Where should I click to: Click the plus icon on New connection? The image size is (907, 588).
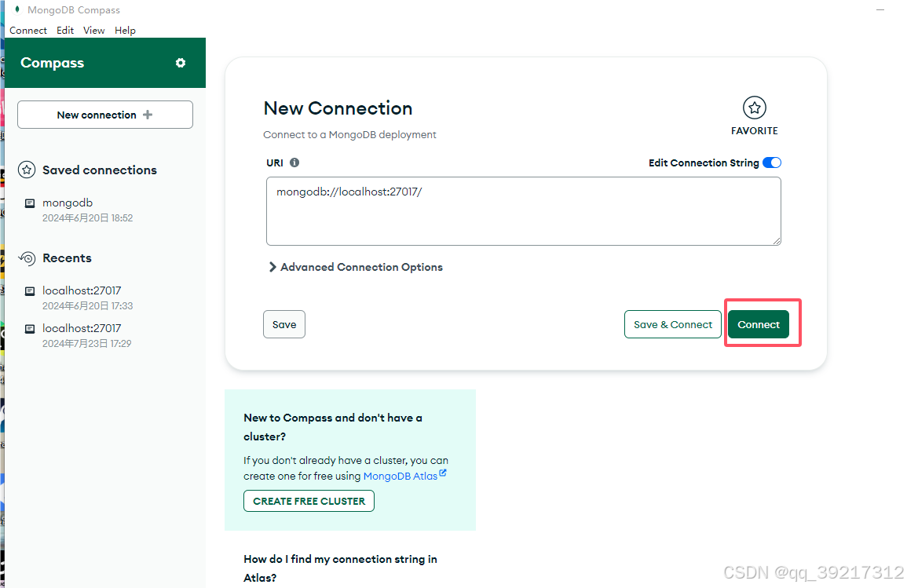click(x=148, y=115)
